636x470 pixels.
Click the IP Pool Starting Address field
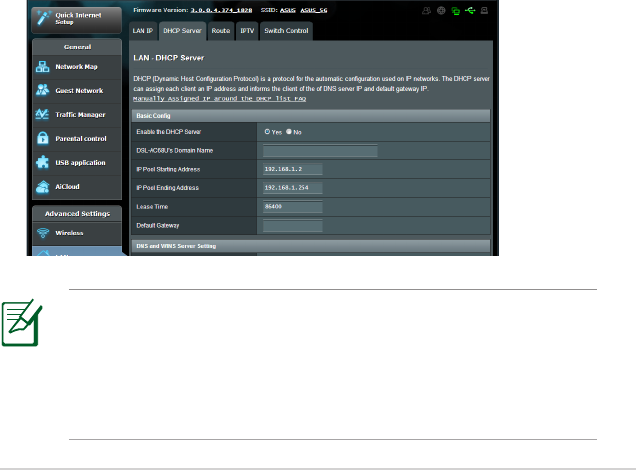292,169
